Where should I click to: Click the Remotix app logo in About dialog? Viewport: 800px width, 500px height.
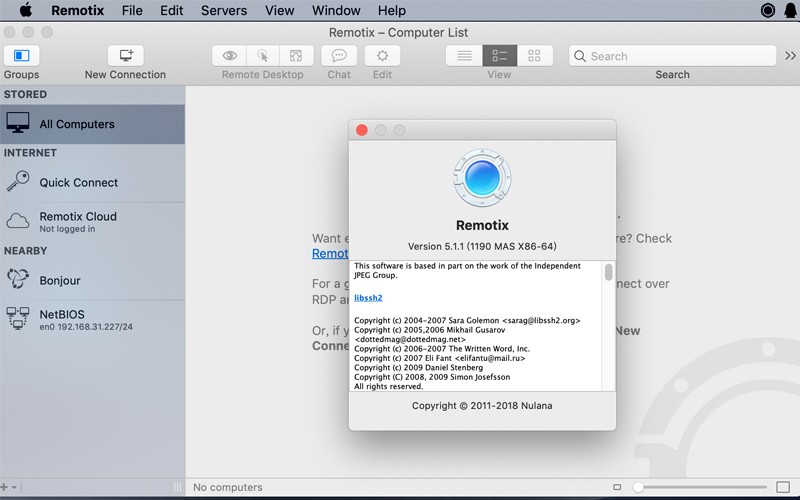pos(482,178)
